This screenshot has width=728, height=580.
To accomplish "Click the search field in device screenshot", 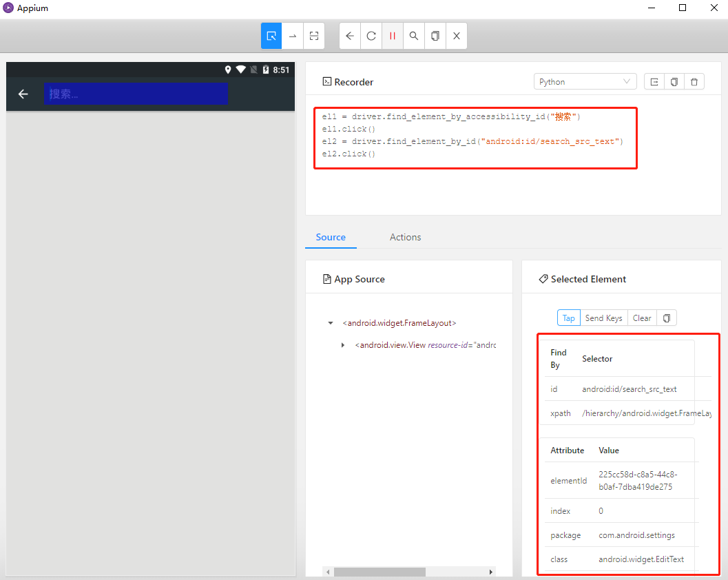I will coord(136,94).
